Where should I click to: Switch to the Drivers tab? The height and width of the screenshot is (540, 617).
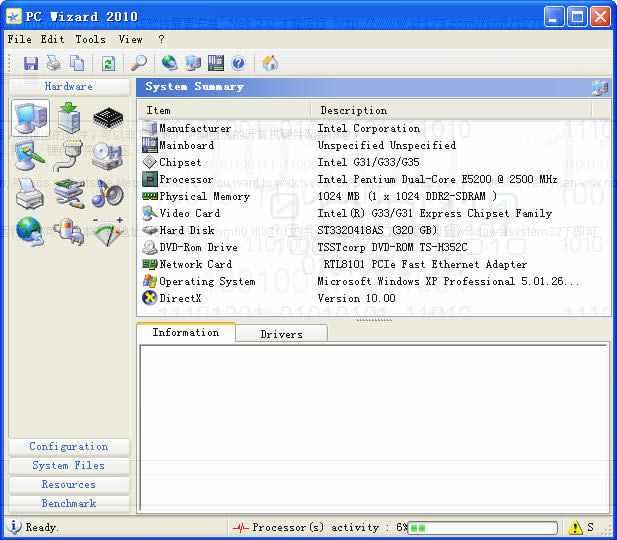point(281,334)
